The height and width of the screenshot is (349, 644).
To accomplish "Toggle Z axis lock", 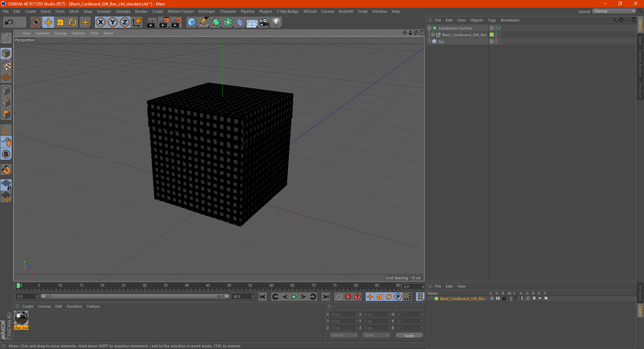I will (125, 22).
